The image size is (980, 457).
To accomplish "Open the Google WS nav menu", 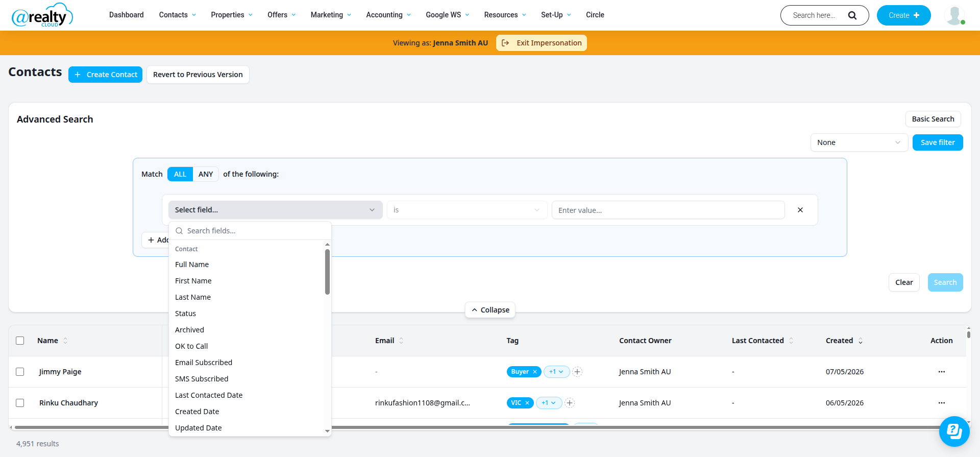I will coord(447,15).
